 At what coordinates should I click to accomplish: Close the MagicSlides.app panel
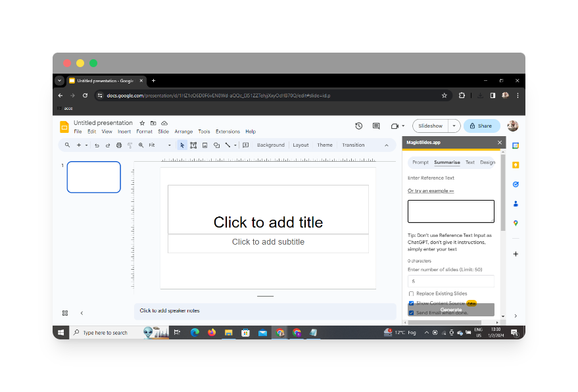500,143
